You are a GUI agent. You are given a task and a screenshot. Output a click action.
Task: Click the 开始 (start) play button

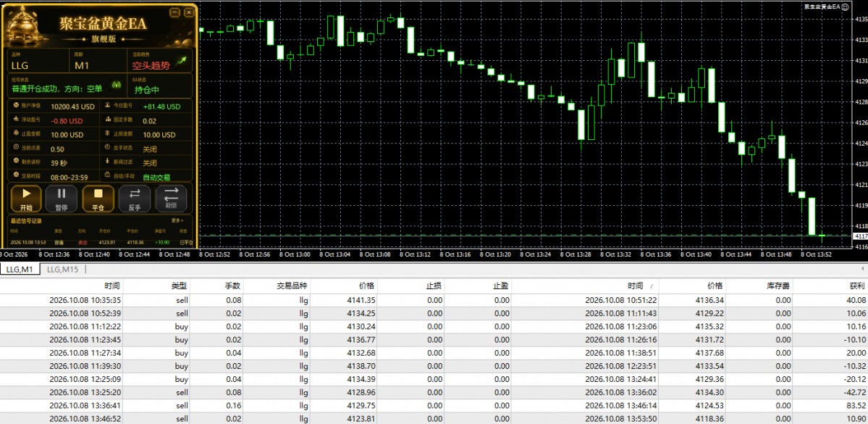25,199
